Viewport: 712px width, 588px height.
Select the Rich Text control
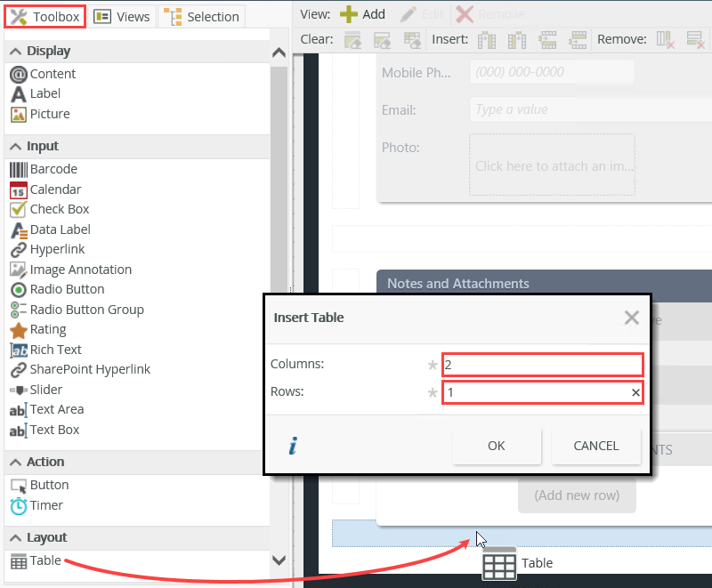pos(53,350)
